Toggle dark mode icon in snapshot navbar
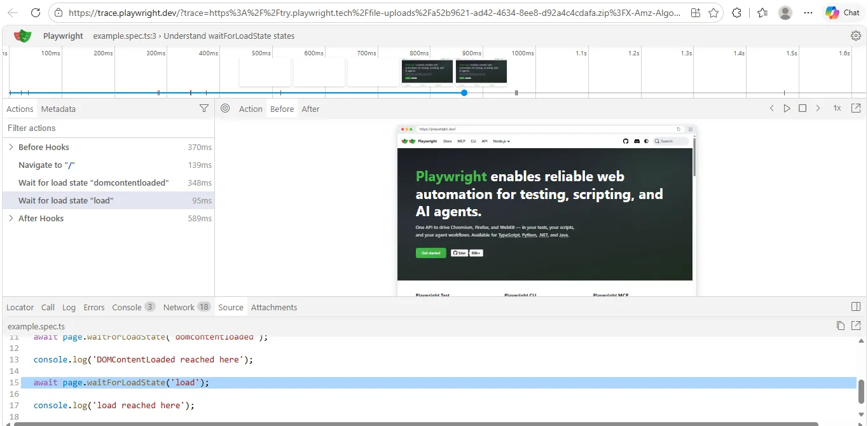The width and height of the screenshot is (868, 426). pyautogui.click(x=647, y=141)
